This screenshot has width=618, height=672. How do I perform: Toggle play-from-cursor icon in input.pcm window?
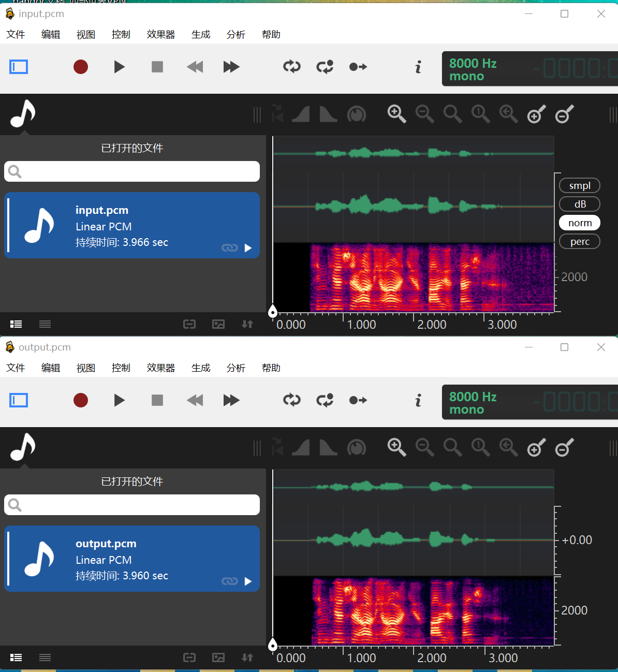coord(358,67)
